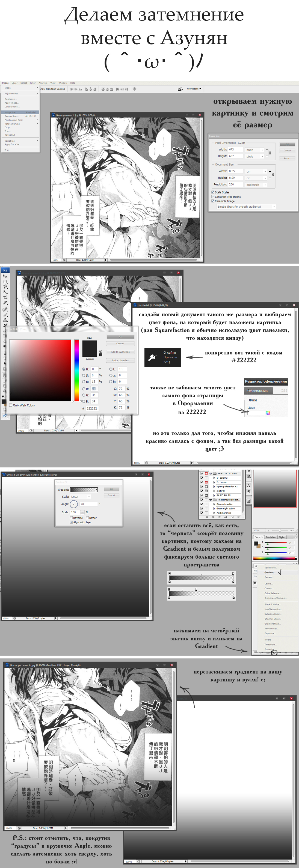Enable the Dither checkbox in Gradient Fill
Screen dimensions: 299x868
point(87,518)
